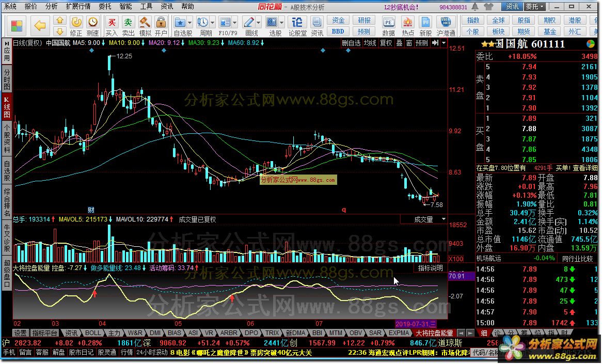Open 论股堂 forum icon
The width and height of the screenshot is (602, 364).
pos(297,26)
